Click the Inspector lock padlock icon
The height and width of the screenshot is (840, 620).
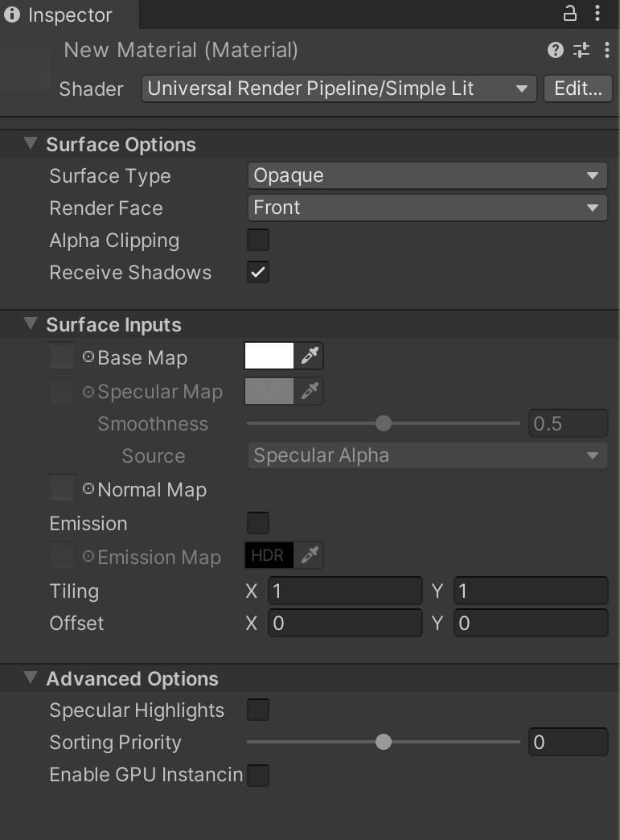pyautogui.click(x=569, y=14)
